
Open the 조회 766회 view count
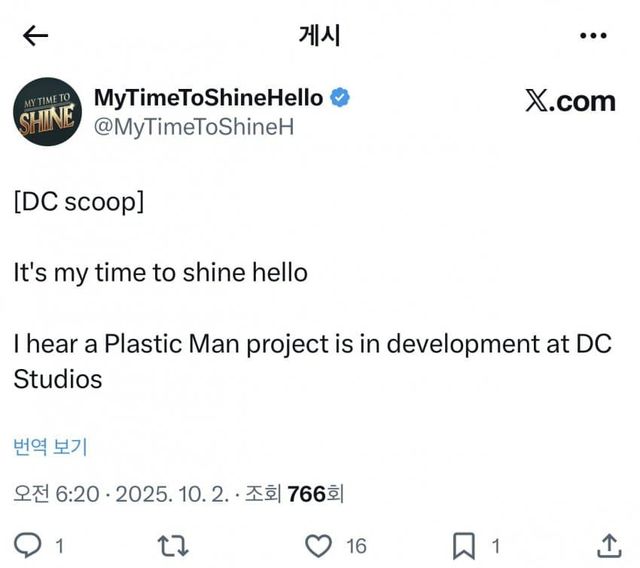[x=297, y=494]
